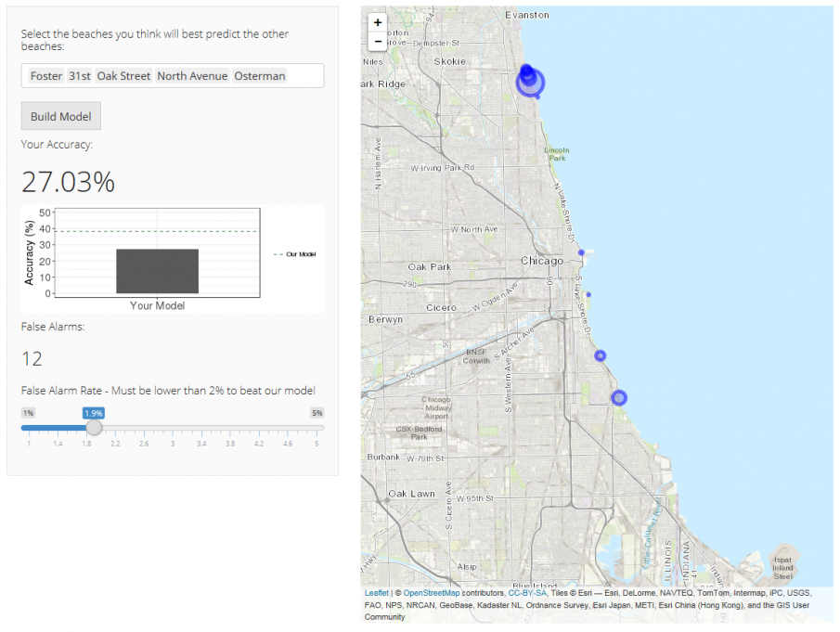
Task: Open the OpenStreetMap contributors link
Action: pyautogui.click(x=432, y=593)
